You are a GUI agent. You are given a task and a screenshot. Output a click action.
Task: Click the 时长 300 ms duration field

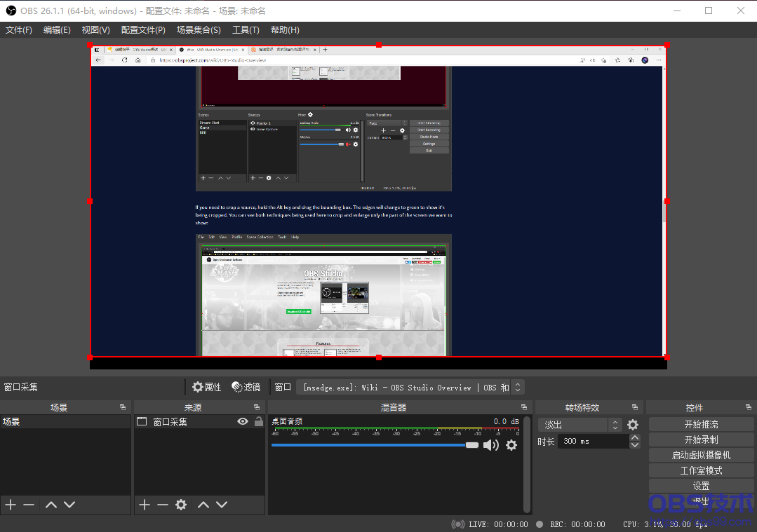(594, 442)
